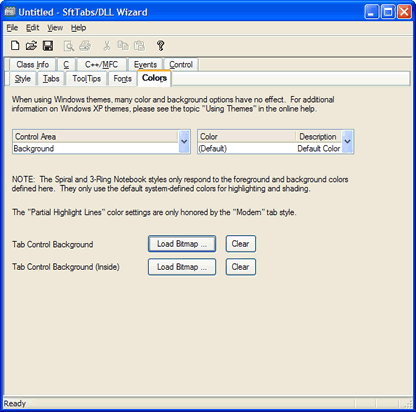Switch to the Style tab
The width and height of the screenshot is (416, 412).
pos(23,79)
